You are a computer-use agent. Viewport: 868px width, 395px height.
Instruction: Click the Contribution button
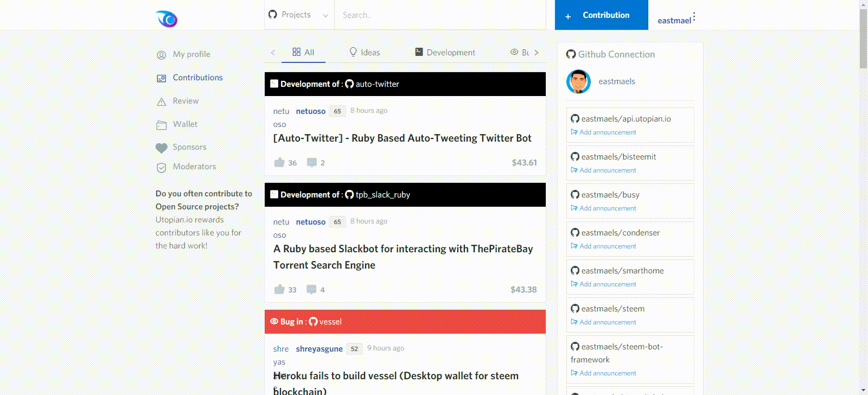click(x=601, y=15)
